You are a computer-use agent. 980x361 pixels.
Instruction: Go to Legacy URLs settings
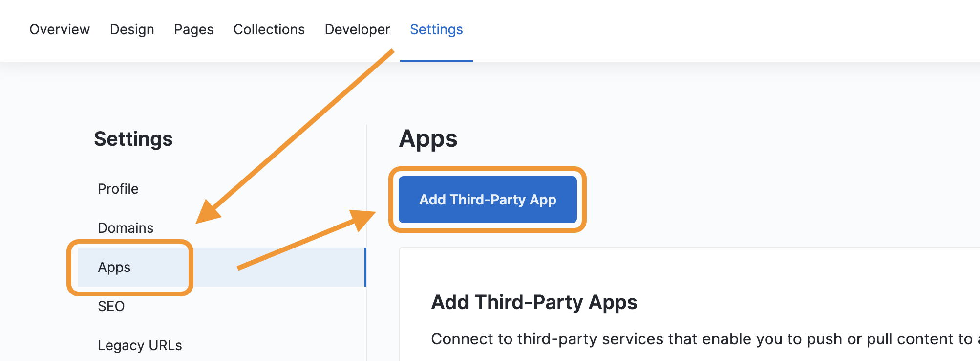(140, 345)
